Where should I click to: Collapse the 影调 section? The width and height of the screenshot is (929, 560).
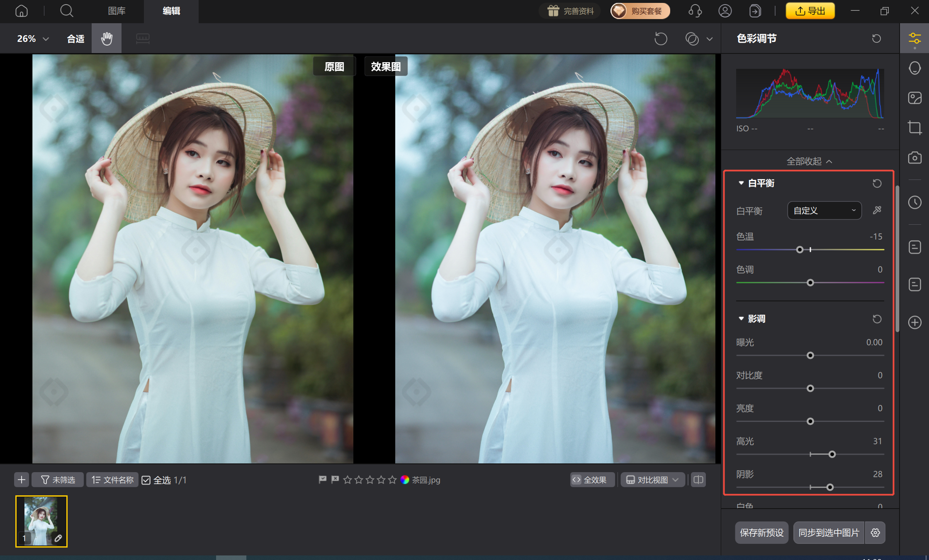[741, 318]
